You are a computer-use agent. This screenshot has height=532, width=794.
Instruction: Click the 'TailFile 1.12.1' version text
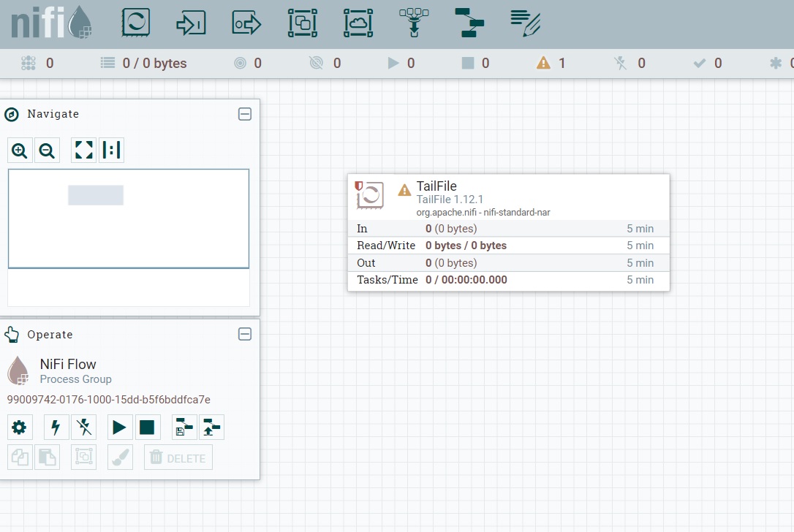tap(450, 199)
